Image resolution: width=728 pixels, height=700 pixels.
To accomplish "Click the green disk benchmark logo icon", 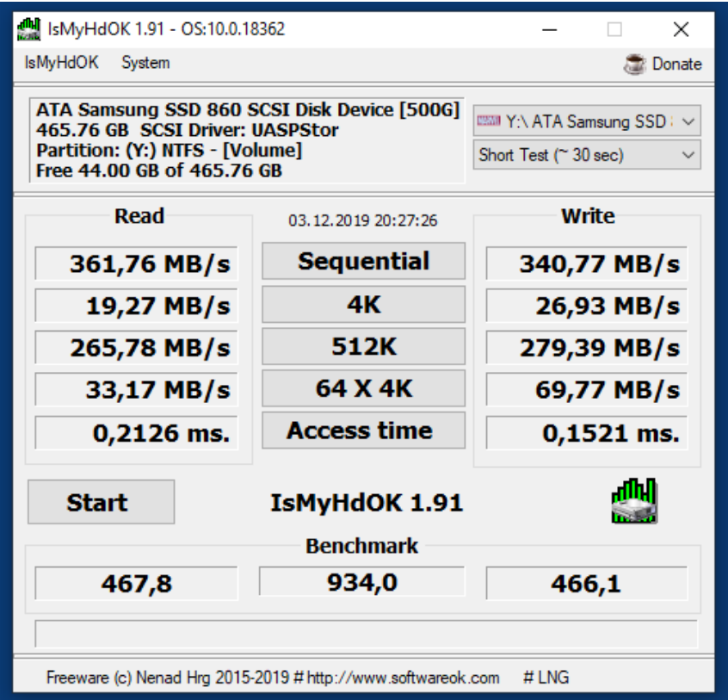I will pos(633,503).
